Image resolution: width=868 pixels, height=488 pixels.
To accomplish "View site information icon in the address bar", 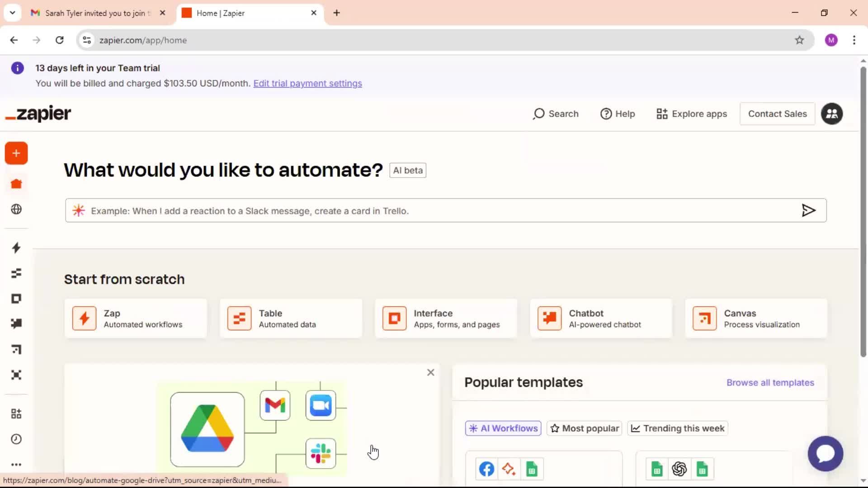I will pos(87,40).
